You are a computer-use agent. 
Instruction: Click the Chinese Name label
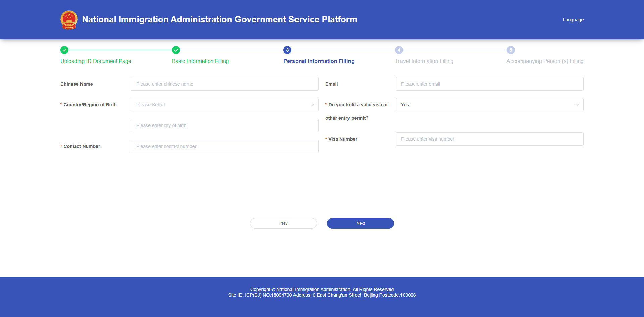click(76, 84)
